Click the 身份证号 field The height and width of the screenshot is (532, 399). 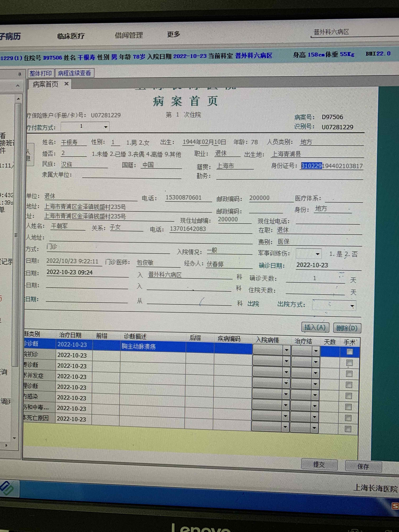tap(332, 166)
